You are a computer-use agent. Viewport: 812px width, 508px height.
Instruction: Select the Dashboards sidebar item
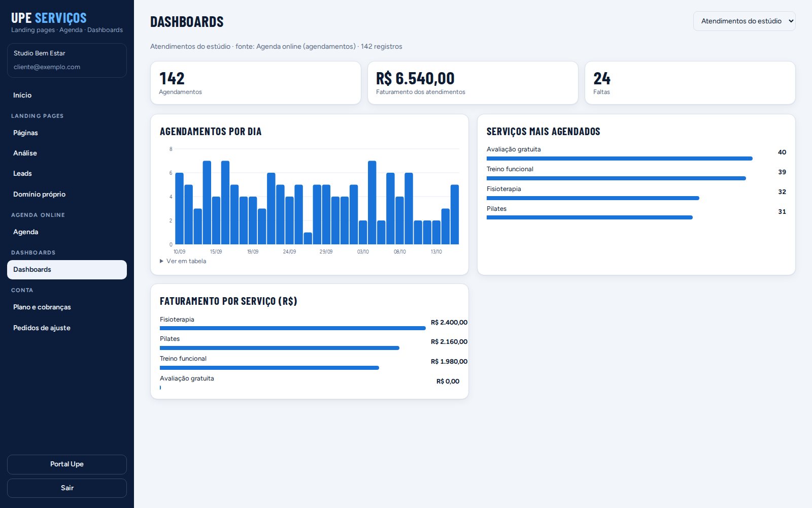tap(67, 270)
